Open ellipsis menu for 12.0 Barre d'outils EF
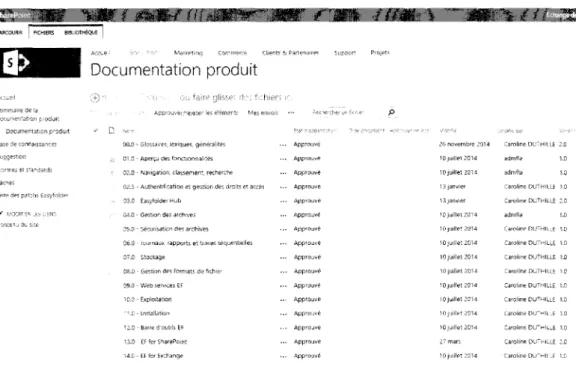The width and height of the screenshot is (576, 370). (x=283, y=328)
